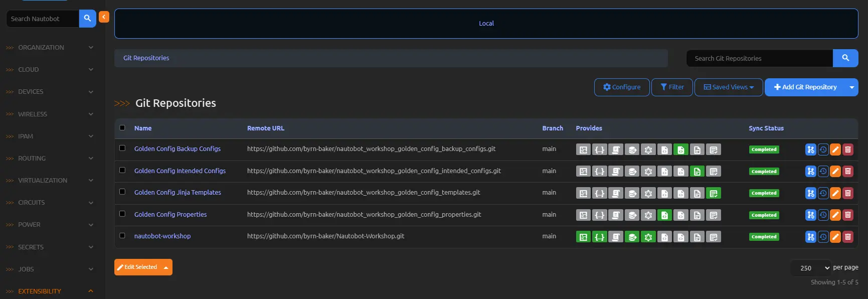The image size is (868, 299).
Task: View changelog for Golden Config Properties
Action: [x=823, y=215]
